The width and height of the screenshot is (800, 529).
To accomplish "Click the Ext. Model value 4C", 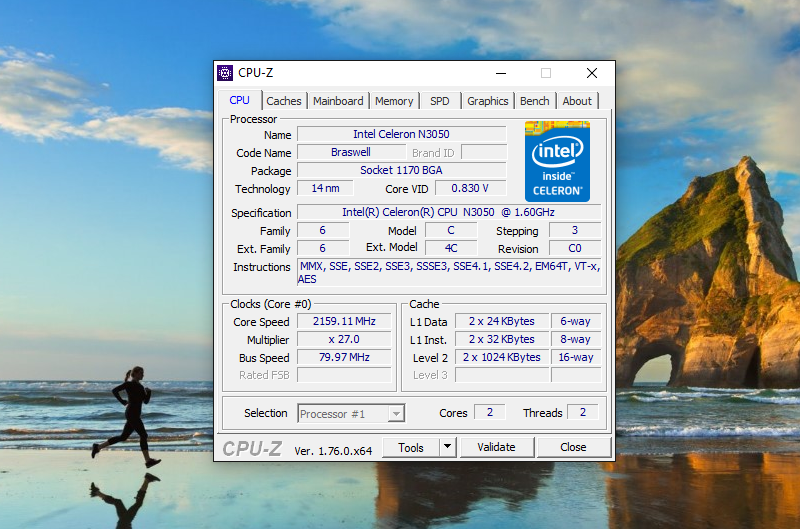I will pos(451,248).
